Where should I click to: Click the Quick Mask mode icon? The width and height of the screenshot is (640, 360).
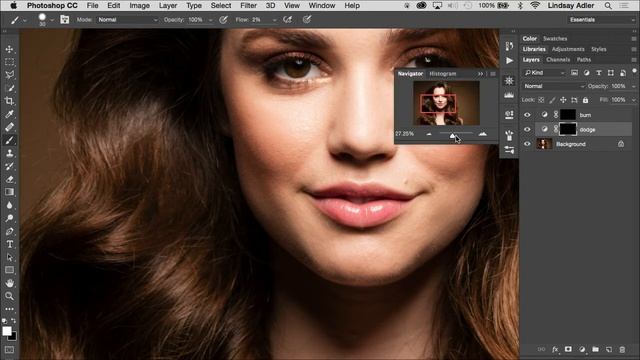pos(9,350)
